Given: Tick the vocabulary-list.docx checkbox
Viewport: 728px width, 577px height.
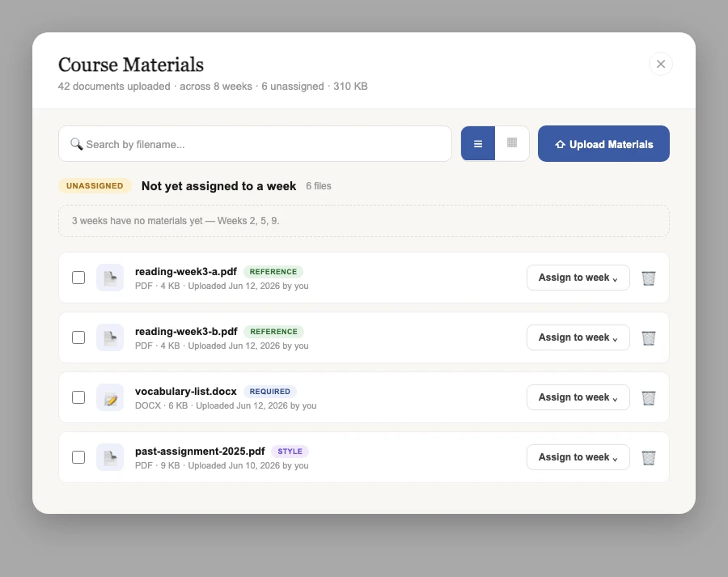Looking at the screenshot, I should click(x=78, y=397).
